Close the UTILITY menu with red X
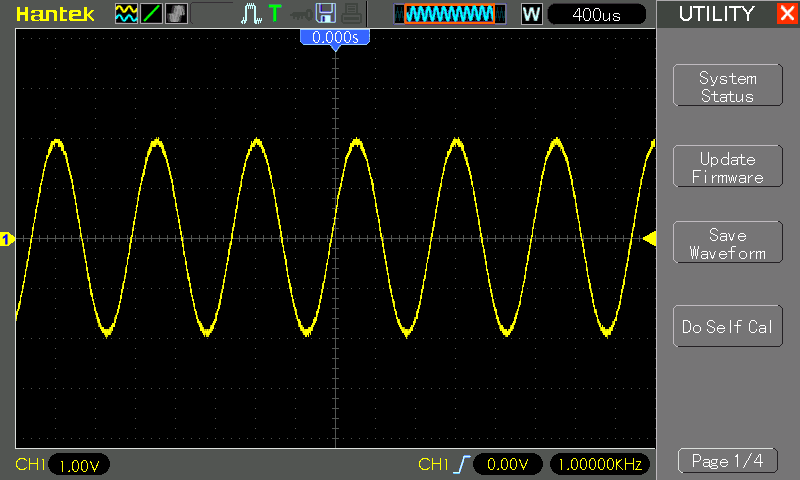Image resolution: width=800 pixels, height=480 pixels. coord(787,13)
